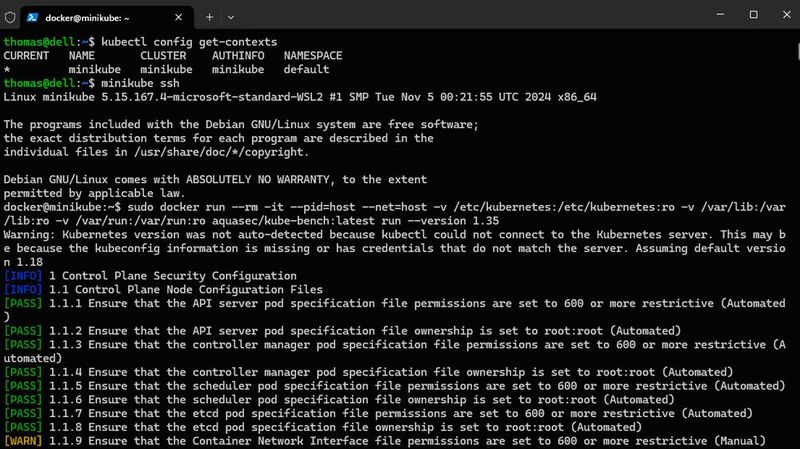This screenshot has height=449, width=800.
Task: Click the 'kubectl config get-contexts' command text
Action: pos(189,42)
